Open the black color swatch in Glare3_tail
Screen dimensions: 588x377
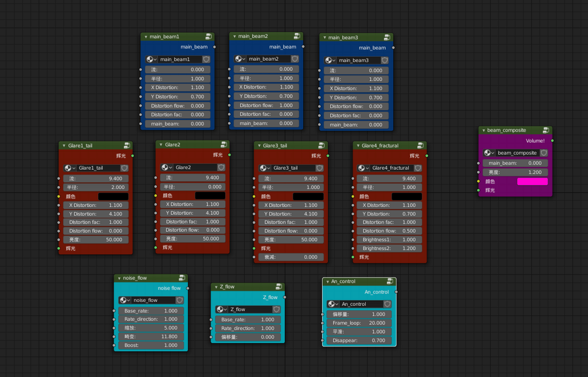[x=308, y=197]
